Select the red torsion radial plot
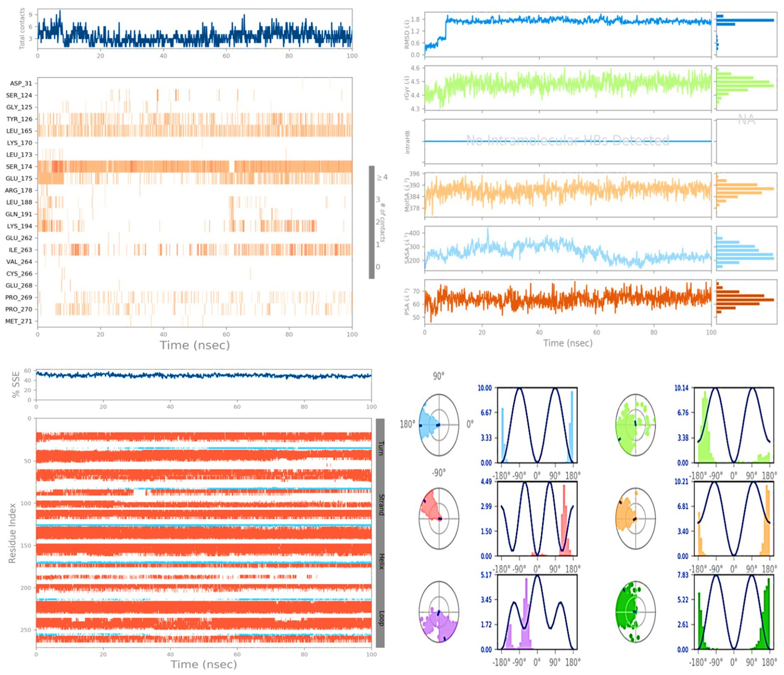The image size is (784, 675). pyautogui.click(x=439, y=518)
